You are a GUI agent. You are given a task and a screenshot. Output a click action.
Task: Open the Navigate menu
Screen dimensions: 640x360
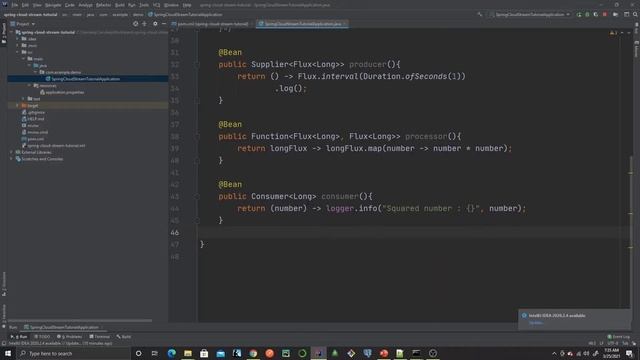click(53, 5)
